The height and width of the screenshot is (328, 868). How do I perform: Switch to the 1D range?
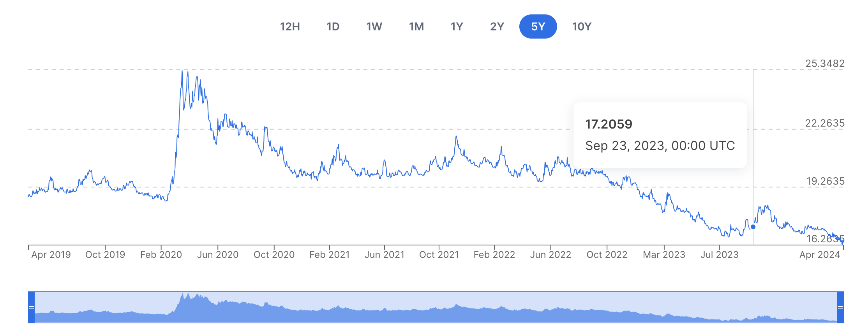[333, 26]
